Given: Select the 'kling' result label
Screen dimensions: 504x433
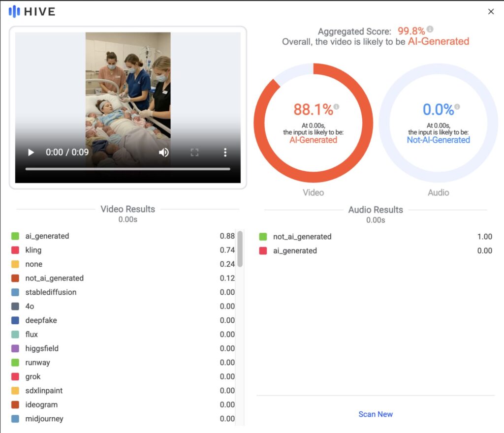Looking at the screenshot, I should click(x=33, y=250).
